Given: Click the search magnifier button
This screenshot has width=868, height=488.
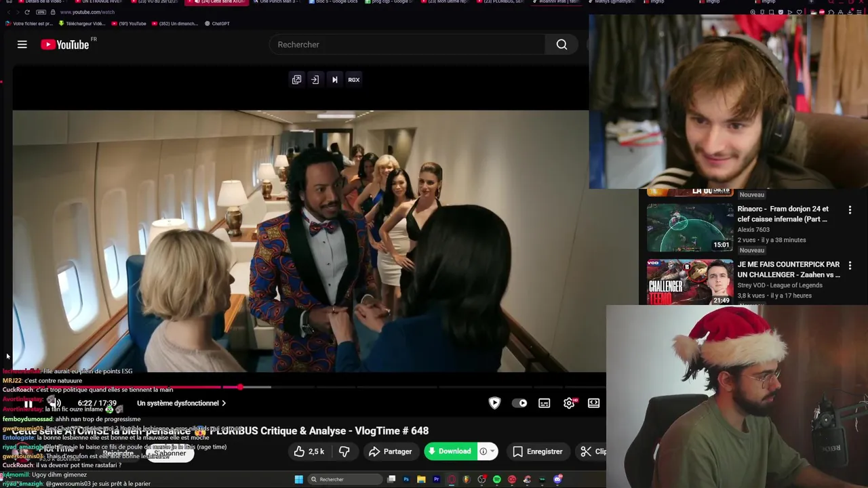Looking at the screenshot, I should pyautogui.click(x=561, y=45).
